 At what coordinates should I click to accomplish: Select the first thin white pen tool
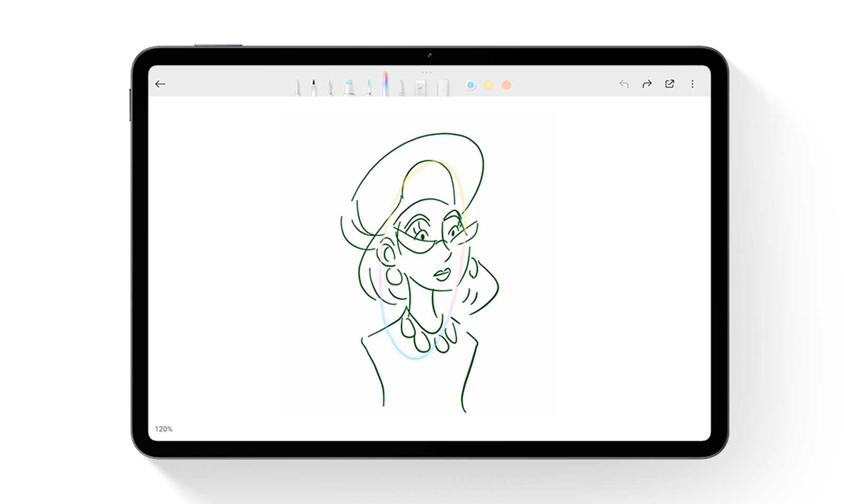coord(298,88)
